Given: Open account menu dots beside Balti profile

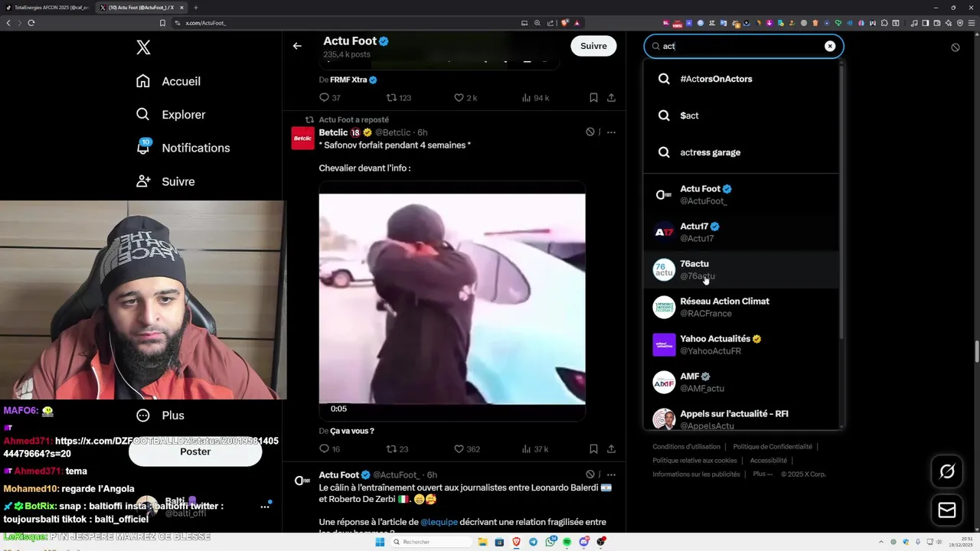Looking at the screenshot, I should coord(265,507).
